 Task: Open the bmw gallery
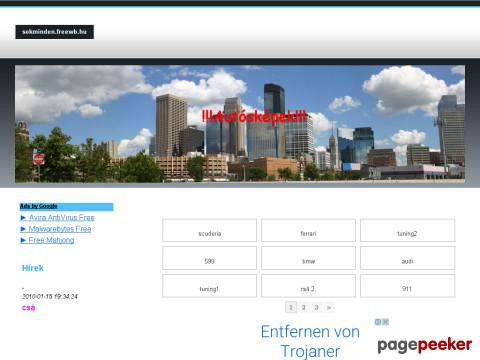(308, 258)
